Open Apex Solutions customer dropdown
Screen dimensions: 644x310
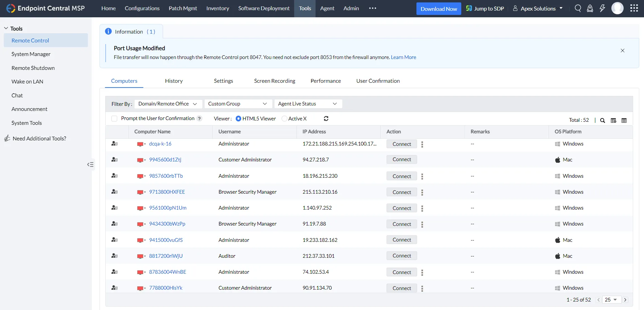538,8
